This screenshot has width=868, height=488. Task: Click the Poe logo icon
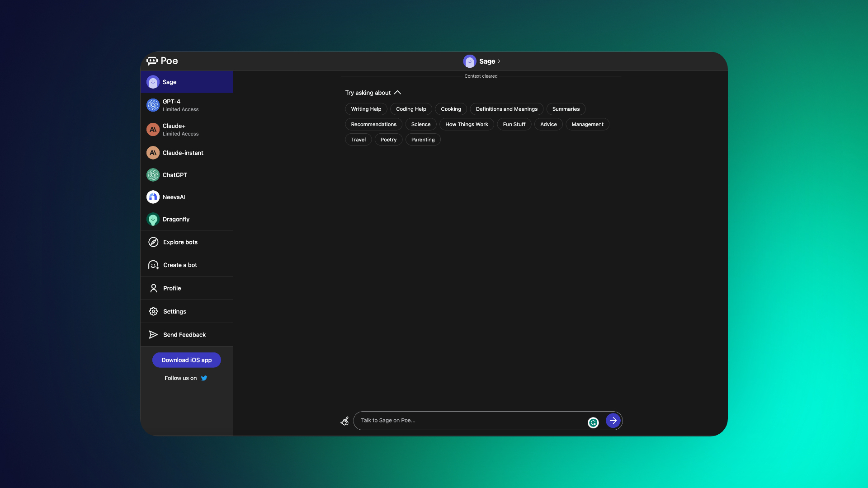pos(152,61)
